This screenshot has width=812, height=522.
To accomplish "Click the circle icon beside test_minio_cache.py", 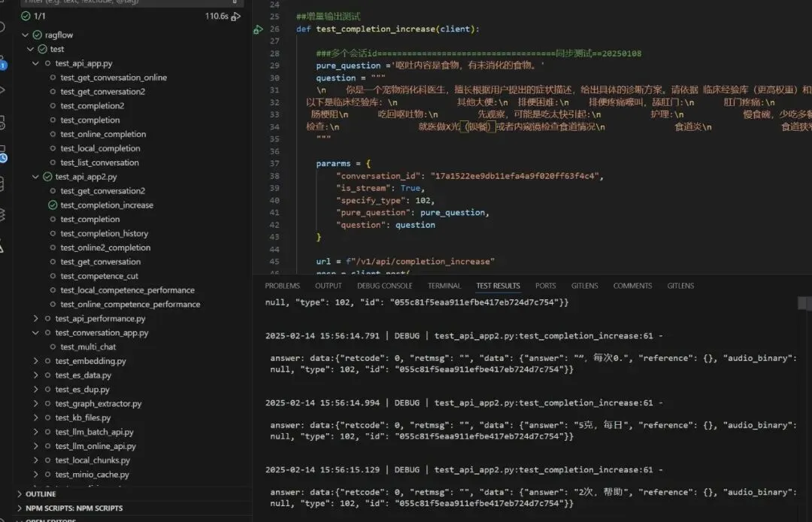I will click(x=47, y=475).
